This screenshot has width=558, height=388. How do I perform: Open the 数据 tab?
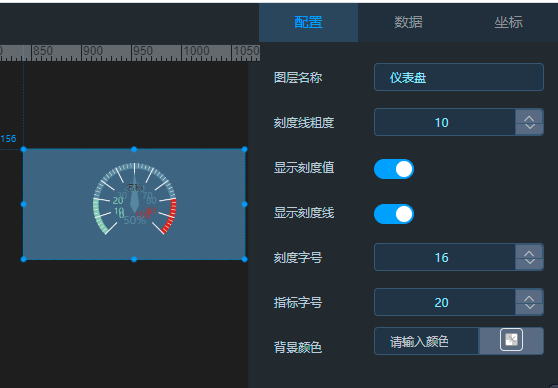[408, 22]
